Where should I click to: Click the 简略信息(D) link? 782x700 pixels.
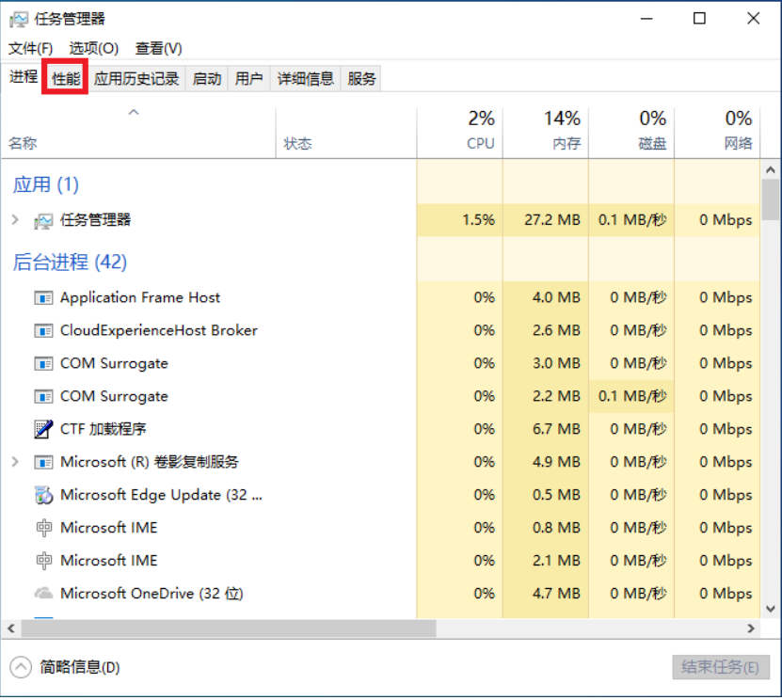tap(80, 667)
